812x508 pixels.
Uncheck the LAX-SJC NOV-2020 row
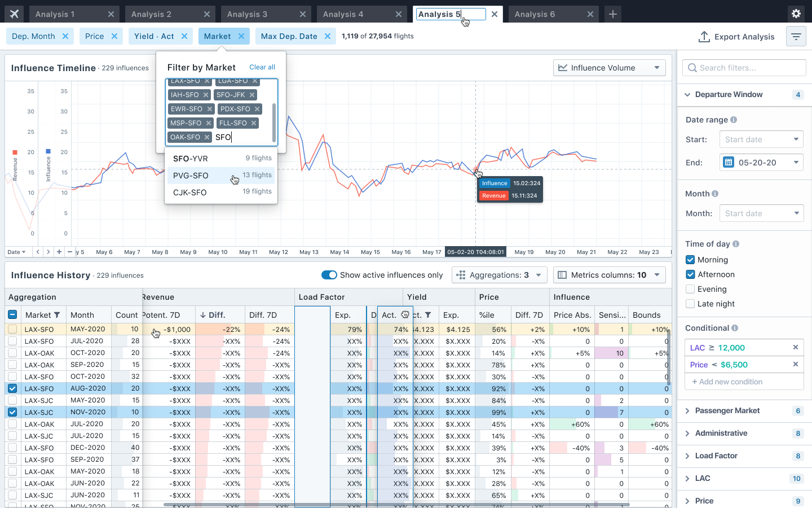tap(12, 412)
